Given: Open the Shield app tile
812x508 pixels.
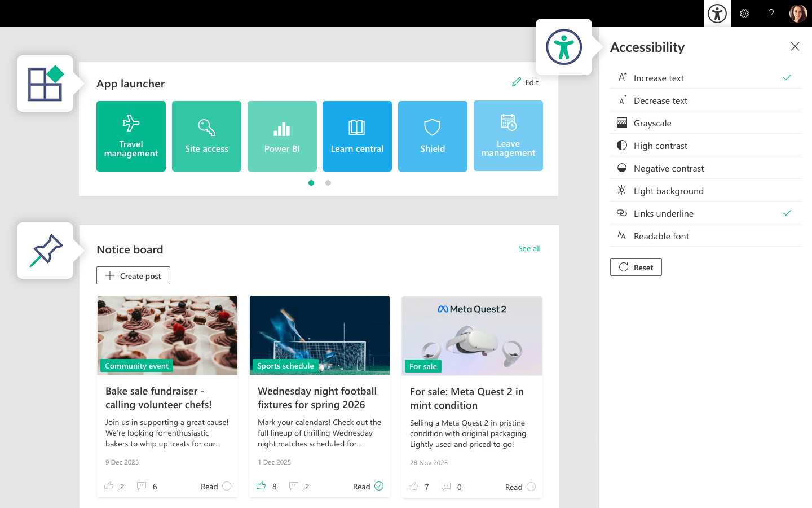Looking at the screenshot, I should (433, 136).
